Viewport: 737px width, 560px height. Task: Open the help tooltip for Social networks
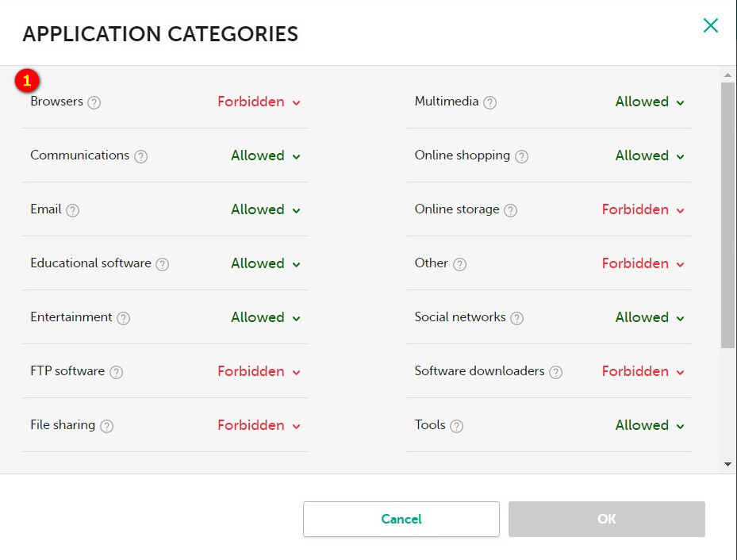coord(517,318)
